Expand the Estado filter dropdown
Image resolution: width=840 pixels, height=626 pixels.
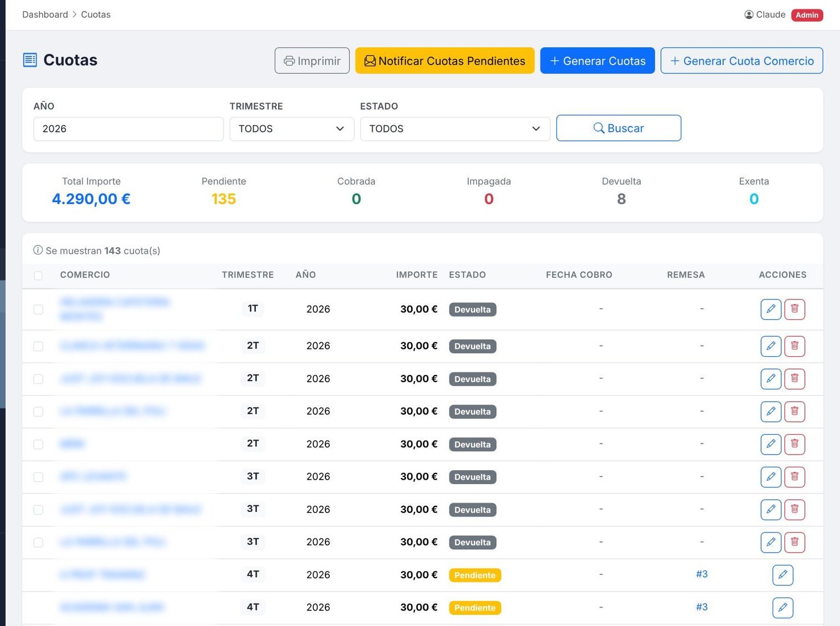pyautogui.click(x=455, y=129)
